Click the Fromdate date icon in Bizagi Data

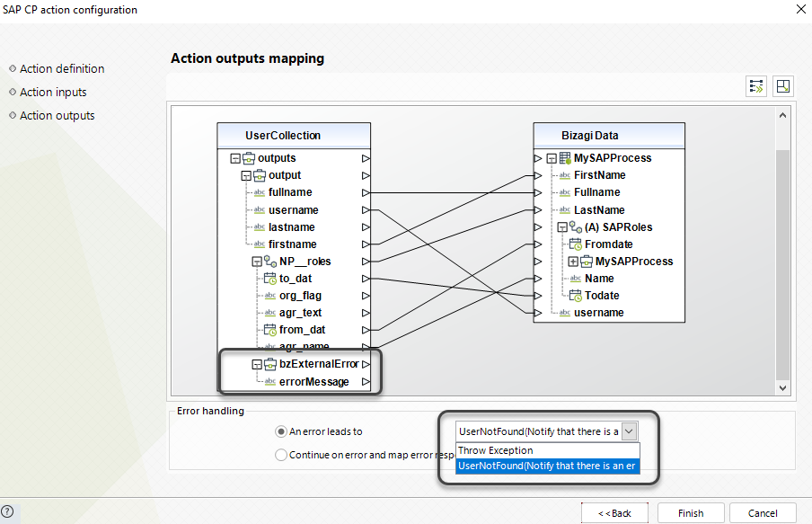click(576, 244)
